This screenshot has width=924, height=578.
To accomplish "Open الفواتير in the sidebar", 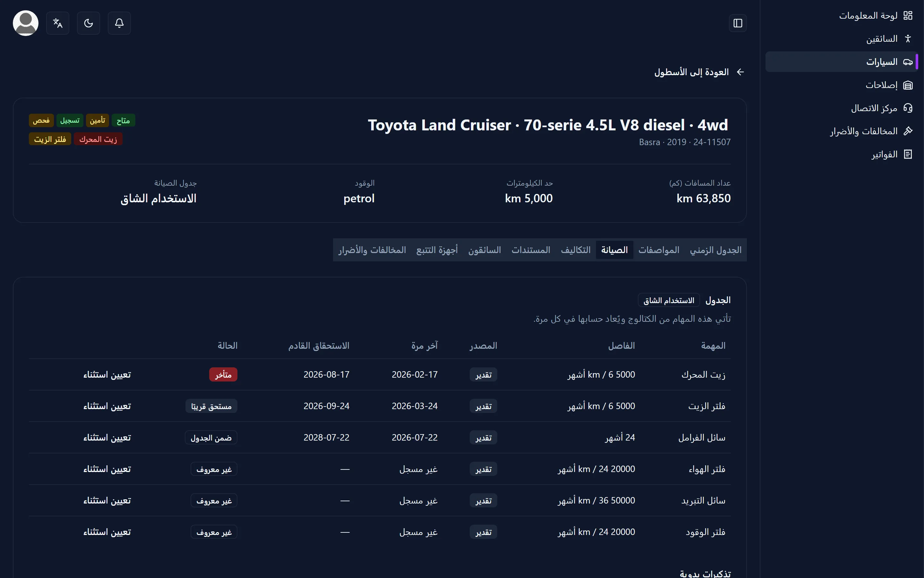I will click(x=884, y=154).
